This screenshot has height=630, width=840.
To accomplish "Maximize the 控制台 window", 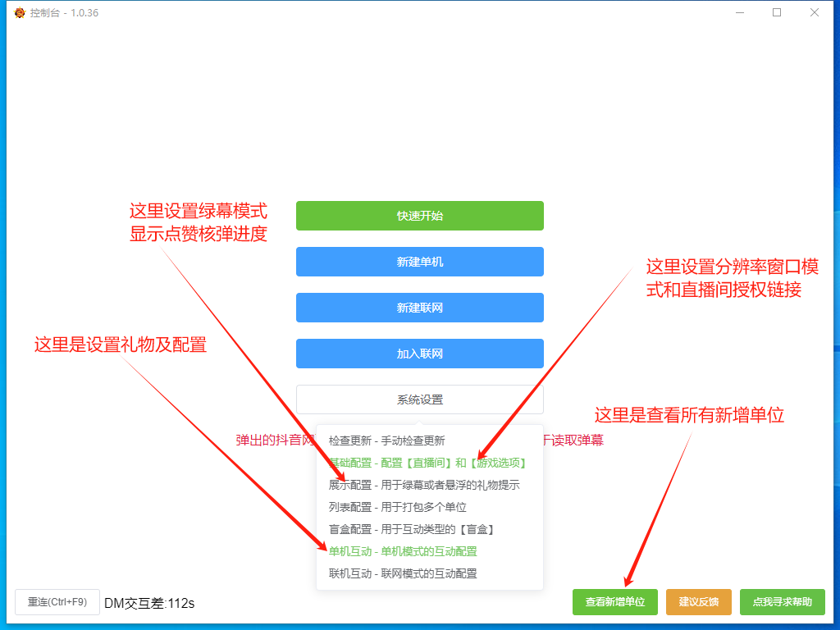I will coord(777,12).
